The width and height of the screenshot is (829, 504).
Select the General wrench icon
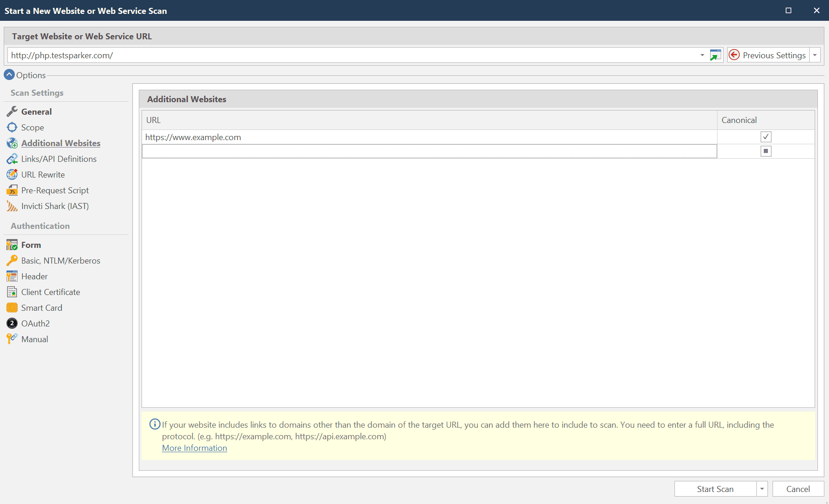pyautogui.click(x=12, y=111)
